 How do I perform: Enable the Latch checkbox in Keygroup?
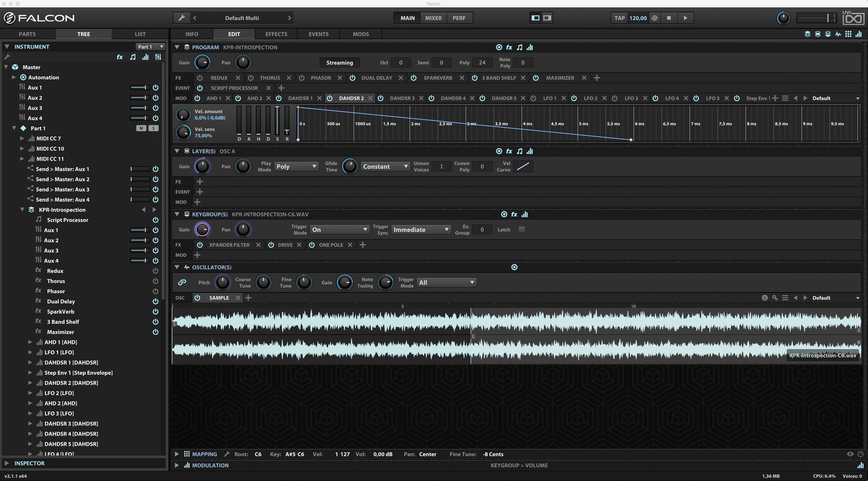coord(521,230)
